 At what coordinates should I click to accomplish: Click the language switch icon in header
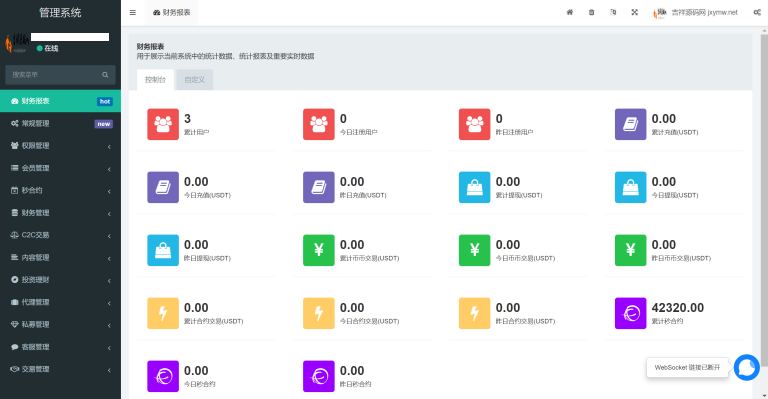point(613,12)
